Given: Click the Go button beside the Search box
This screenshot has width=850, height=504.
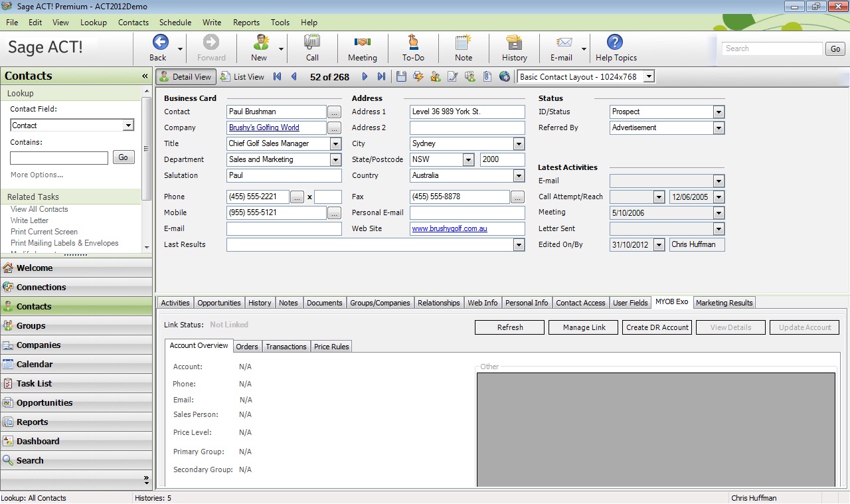Looking at the screenshot, I should click(x=835, y=48).
